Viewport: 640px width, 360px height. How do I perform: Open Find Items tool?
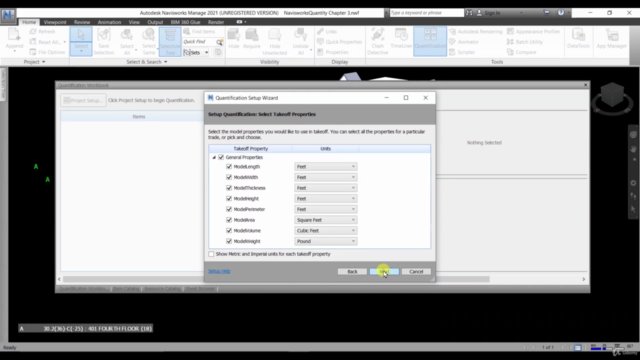click(x=199, y=31)
